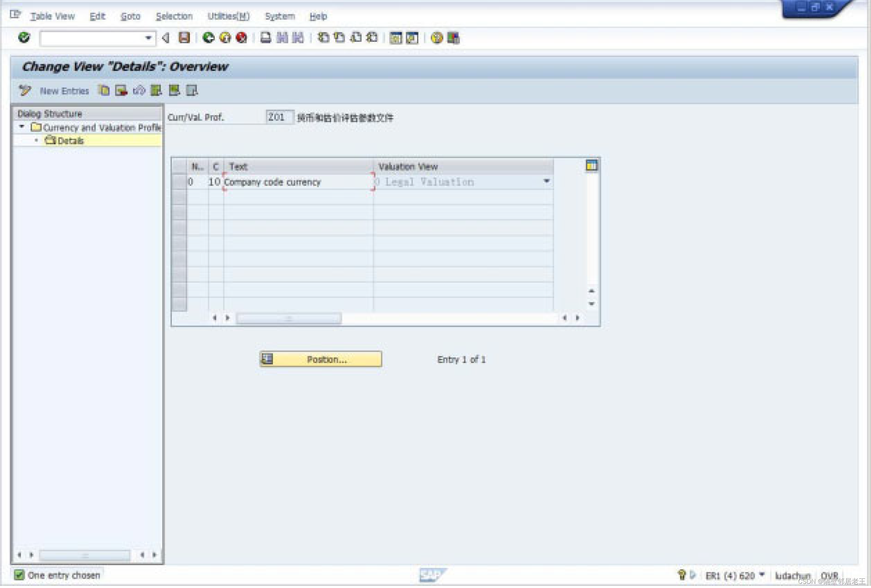The image size is (871, 588).
Task: Select the first table row selector
Action: click(179, 182)
